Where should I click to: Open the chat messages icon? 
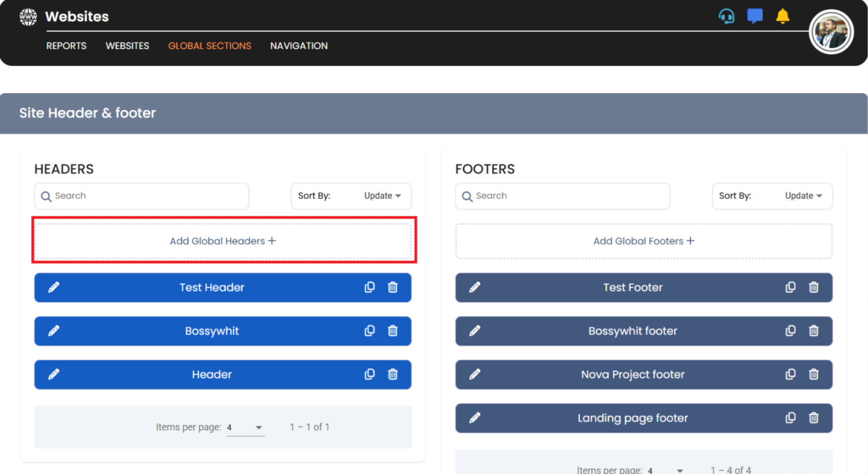click(x=755, y=16)
